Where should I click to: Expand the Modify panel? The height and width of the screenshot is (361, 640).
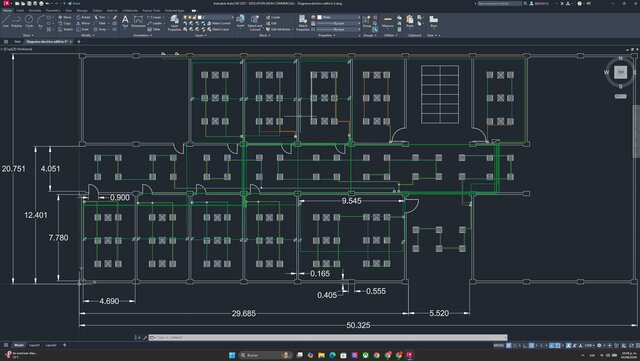point(87,36)
